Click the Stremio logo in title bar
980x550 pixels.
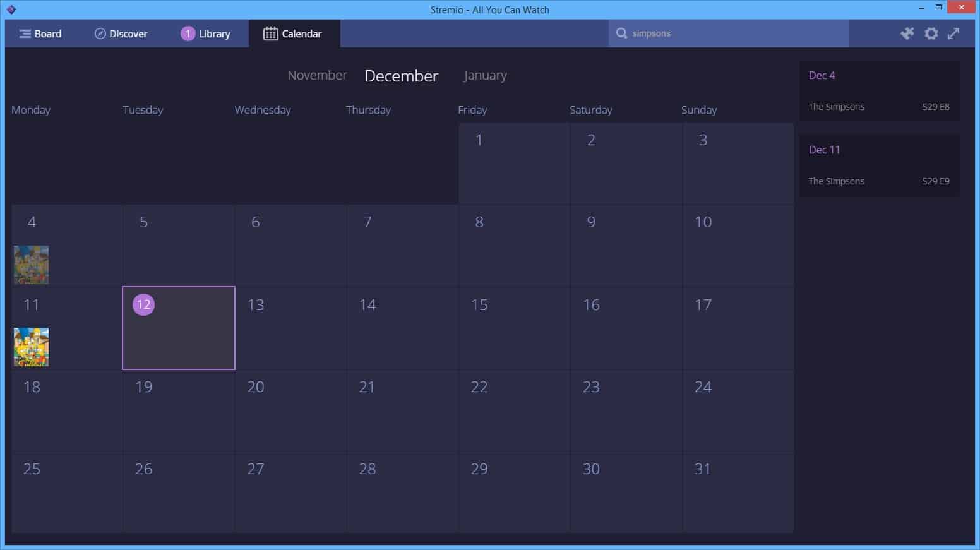point(11,9)
